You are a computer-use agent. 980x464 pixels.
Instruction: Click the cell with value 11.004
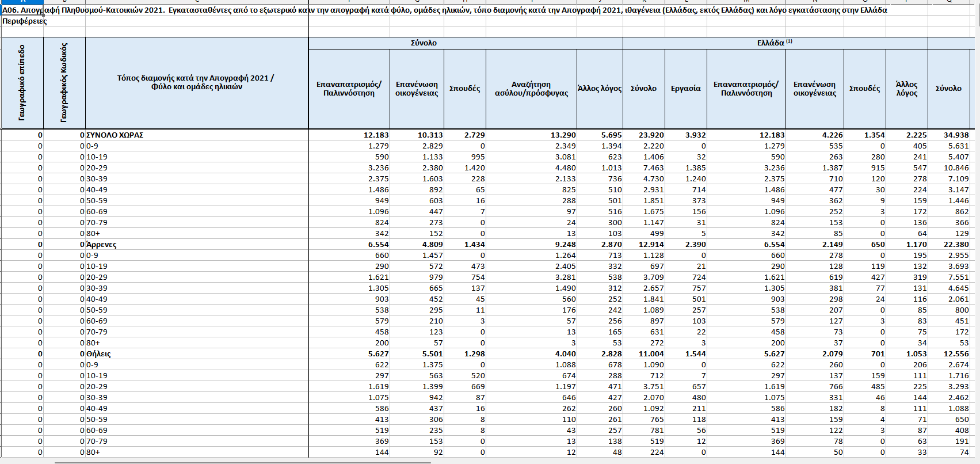pyautogui.click(x=644, y=354)
